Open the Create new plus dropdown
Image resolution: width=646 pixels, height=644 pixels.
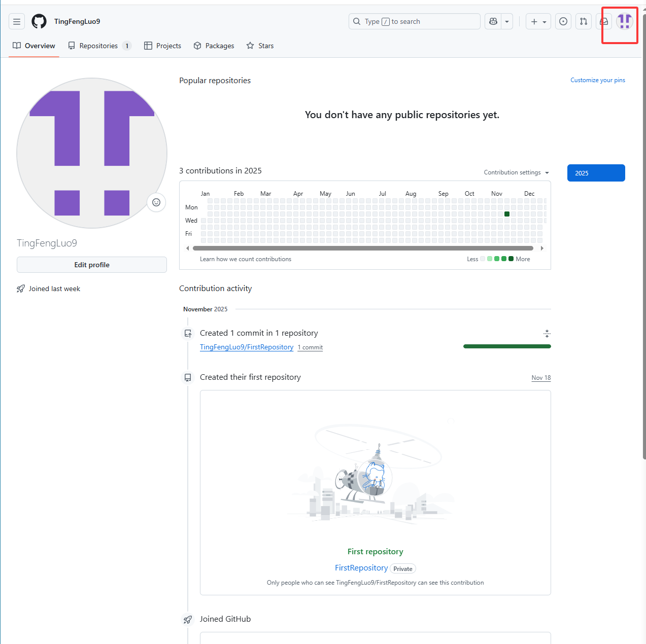click(538, 21)
